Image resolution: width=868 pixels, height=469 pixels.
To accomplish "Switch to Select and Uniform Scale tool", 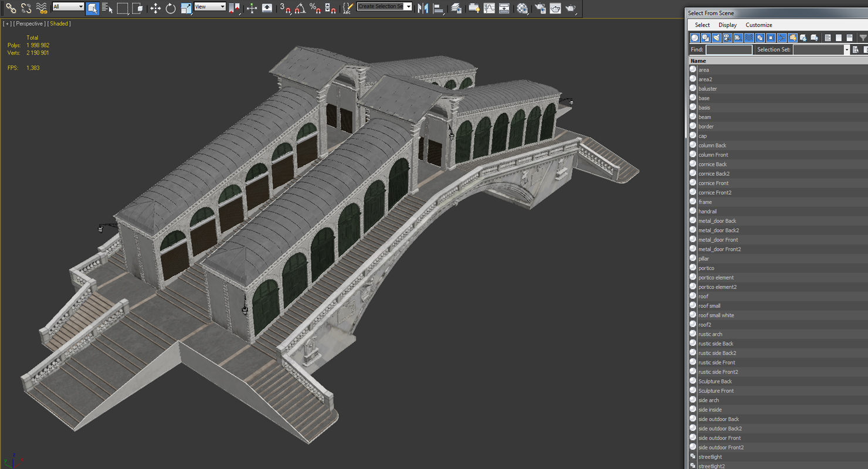I will (x=186, y=8).
